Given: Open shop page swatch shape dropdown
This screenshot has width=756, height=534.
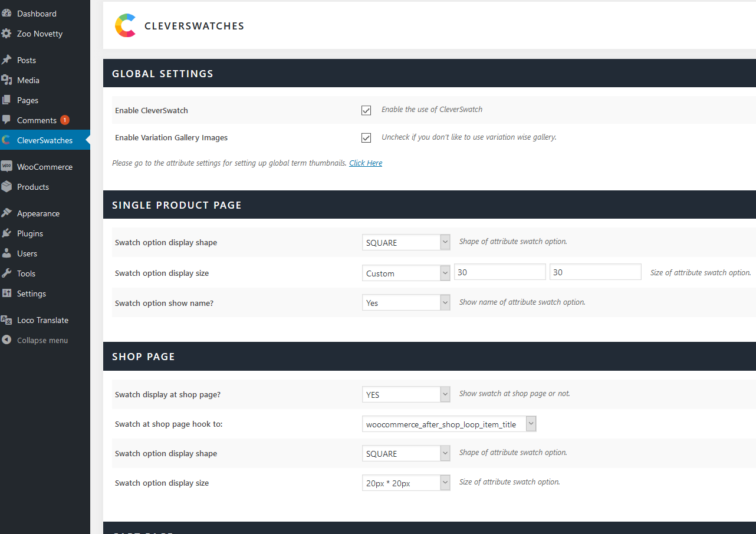Looking at the screenshot, I should pos(406,453).
